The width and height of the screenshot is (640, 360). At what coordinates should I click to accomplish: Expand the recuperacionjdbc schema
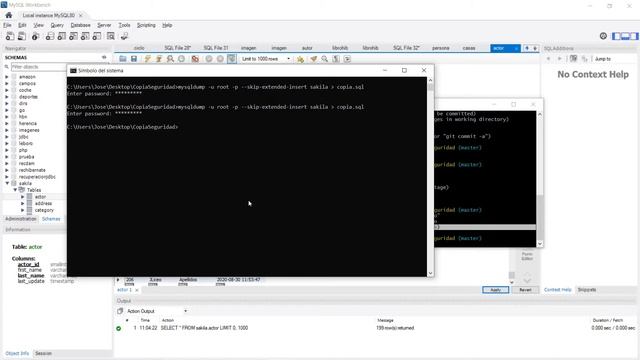coord(7,177)
